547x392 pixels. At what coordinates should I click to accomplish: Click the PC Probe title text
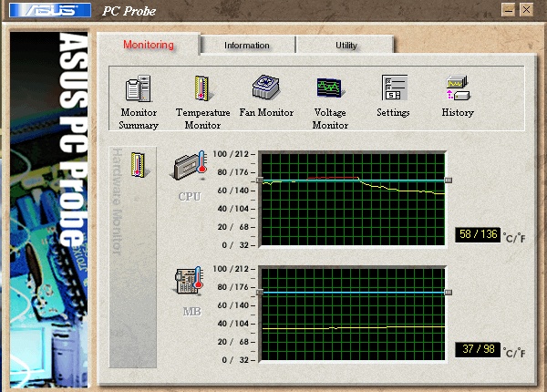click(129, 11)
